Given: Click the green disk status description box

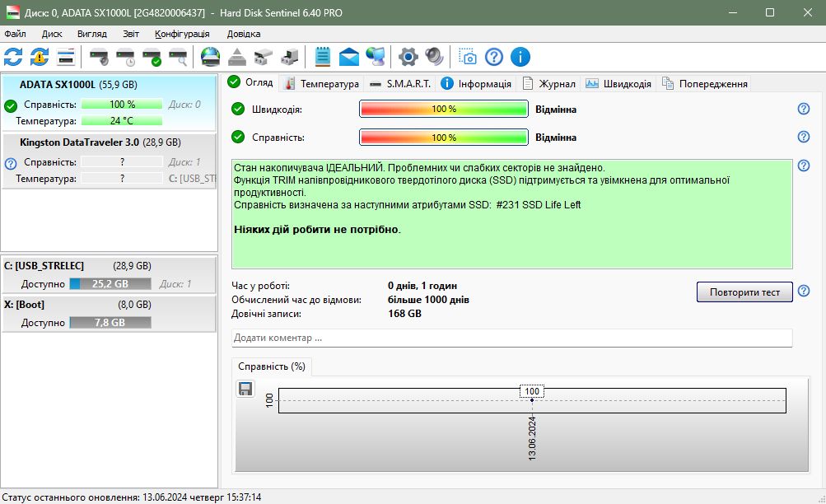Looking at the screenshot, I should [x=512, y=214].
